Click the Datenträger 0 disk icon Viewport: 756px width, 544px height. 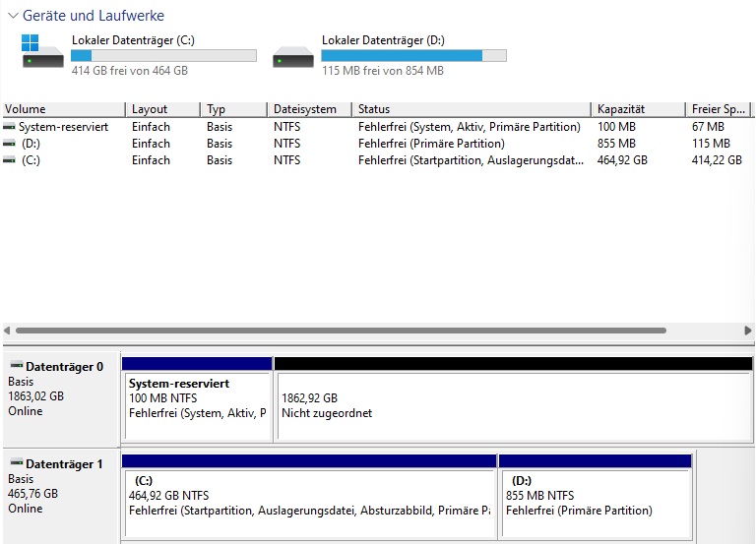(x=17, y=365)
